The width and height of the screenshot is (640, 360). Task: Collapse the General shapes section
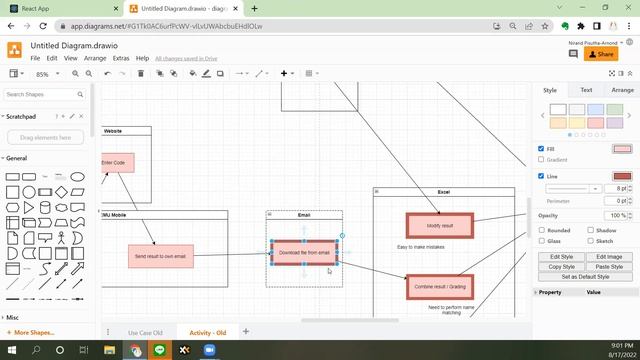pos(15,158)
